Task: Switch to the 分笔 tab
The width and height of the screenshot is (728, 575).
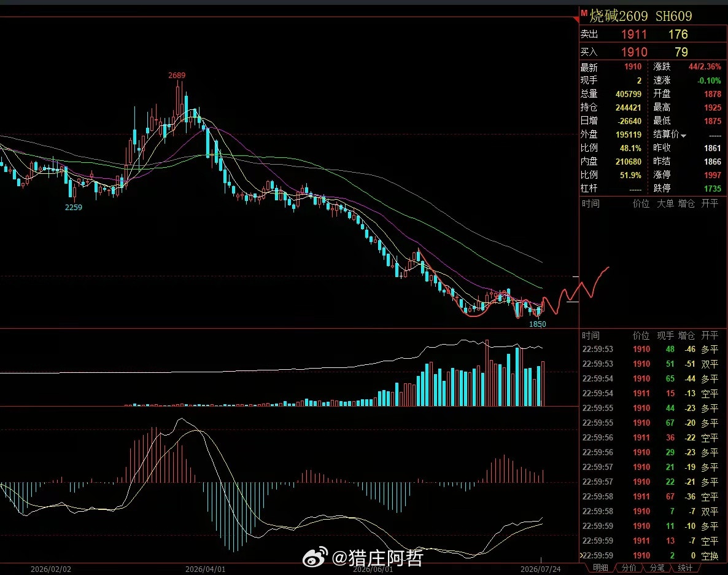Action: pos(657,568)
